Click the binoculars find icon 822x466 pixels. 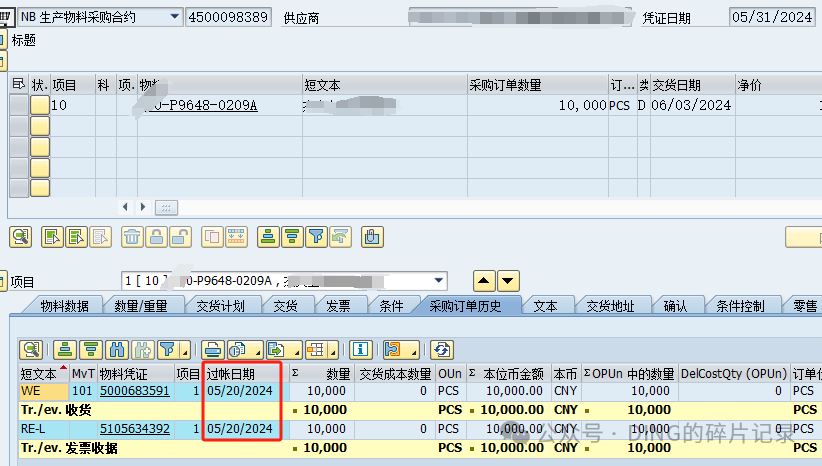point(116,350)
